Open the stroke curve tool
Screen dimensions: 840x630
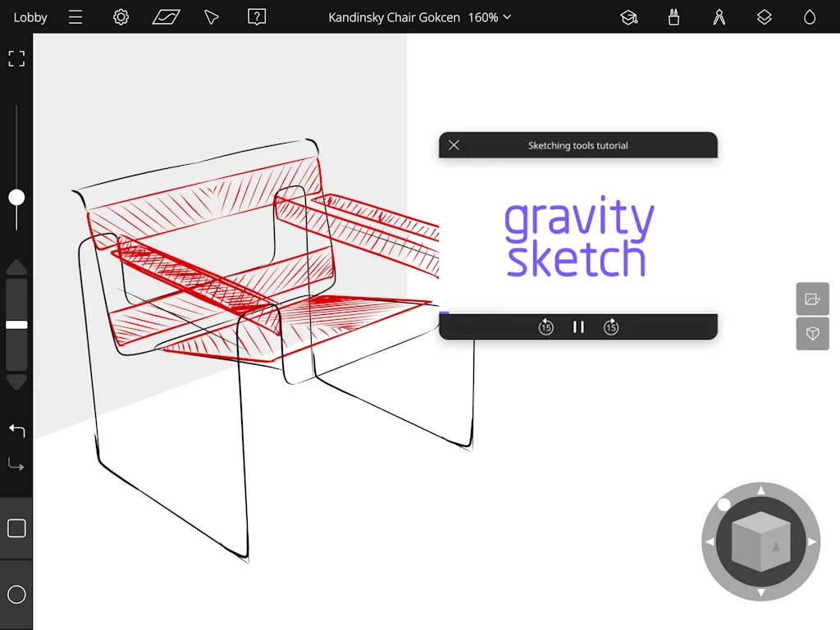166,16
